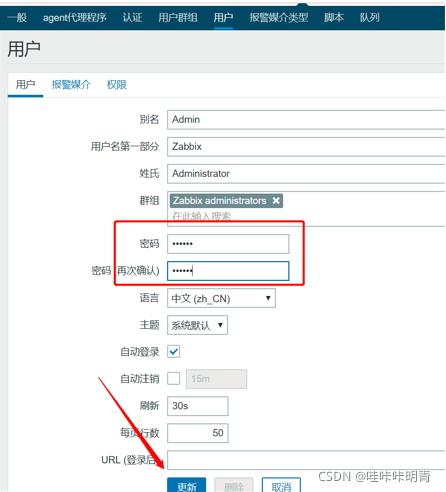Click the 刷新 field showing 30s
The image size is (446, 492).
coord(198,406)
